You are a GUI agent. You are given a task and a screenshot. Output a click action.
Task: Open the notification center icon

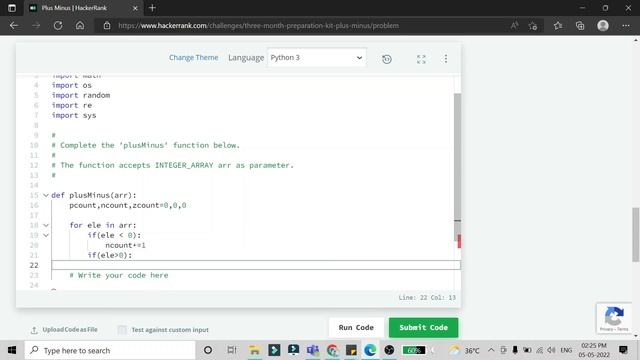click(623, 350)
